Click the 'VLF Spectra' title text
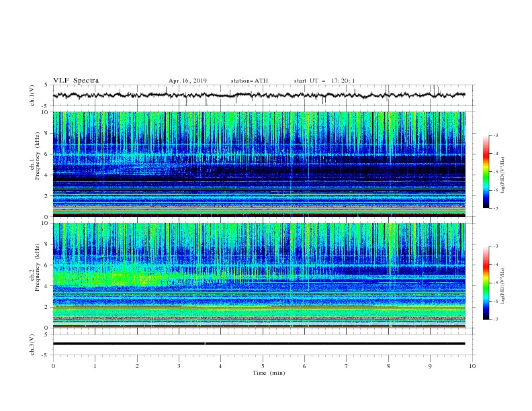532x411 pixels. (76, 81)
